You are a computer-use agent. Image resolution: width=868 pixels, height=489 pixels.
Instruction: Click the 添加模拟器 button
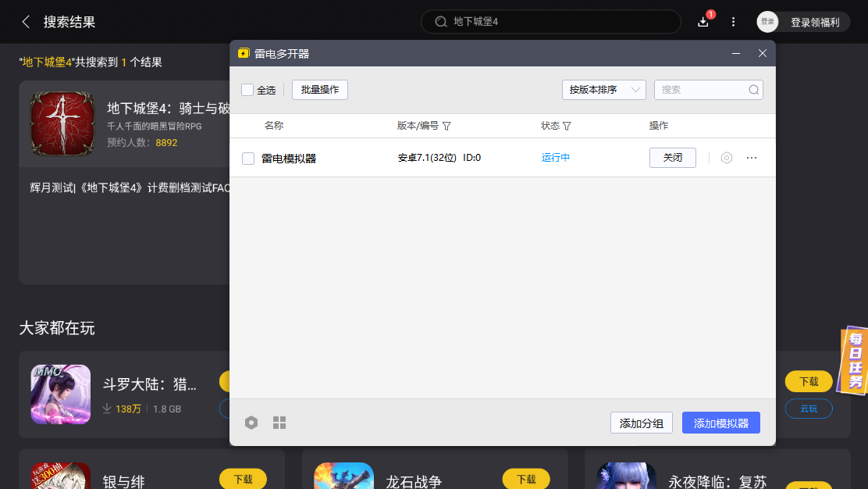(720, 423)
